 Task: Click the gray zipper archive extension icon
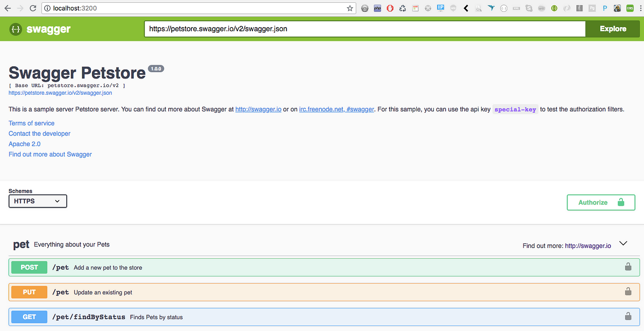[x=580, y=8]
